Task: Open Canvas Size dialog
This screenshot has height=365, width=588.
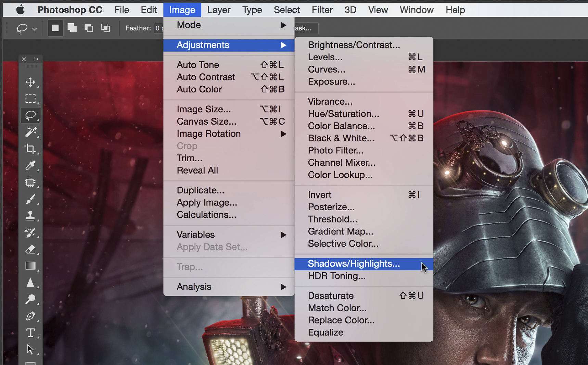Action: 229,122
